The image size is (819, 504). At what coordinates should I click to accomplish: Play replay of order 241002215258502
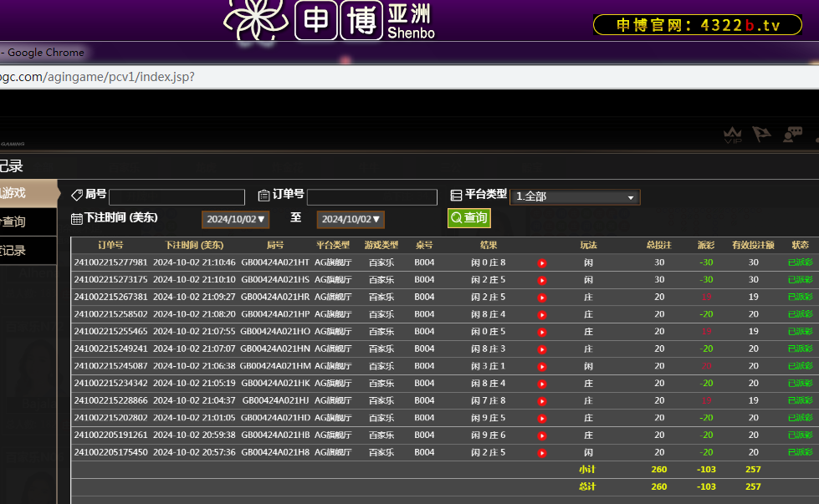point(542,315)
